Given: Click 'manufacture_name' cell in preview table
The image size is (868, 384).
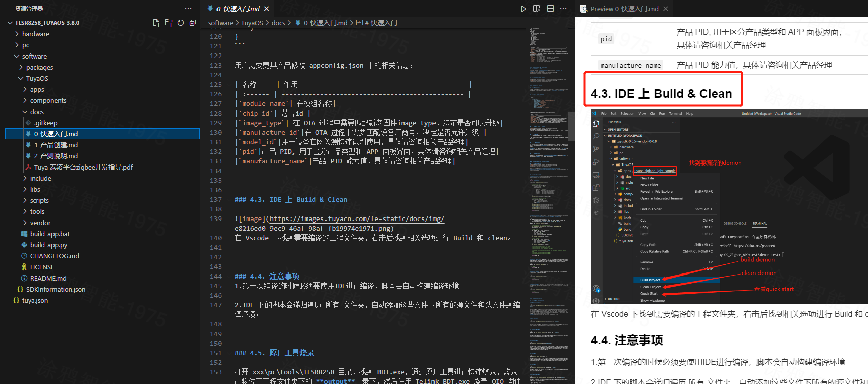Looking at the screenshot, I should [630, 65].
